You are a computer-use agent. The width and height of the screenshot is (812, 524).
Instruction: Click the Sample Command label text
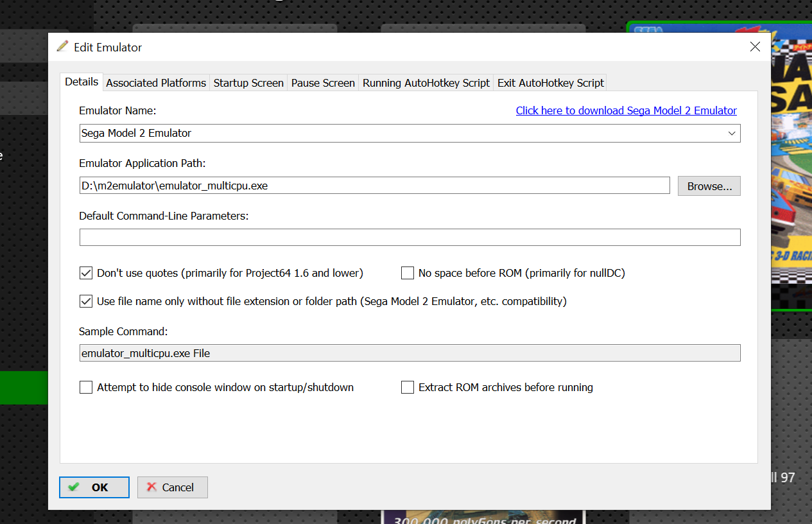(123, 331)
